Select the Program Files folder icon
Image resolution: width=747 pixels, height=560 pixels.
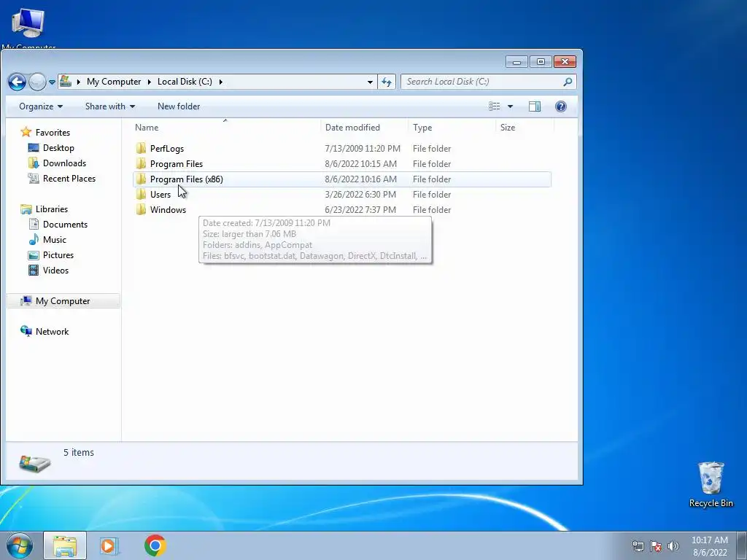point(141,164)
